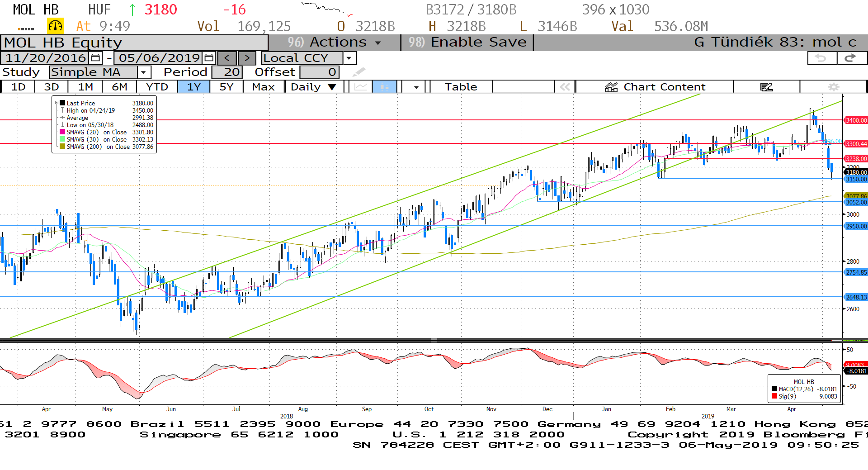The width and height of the screenshot is (868, 470).
Task: Select the line chart type icon
Action: (361, 87)
